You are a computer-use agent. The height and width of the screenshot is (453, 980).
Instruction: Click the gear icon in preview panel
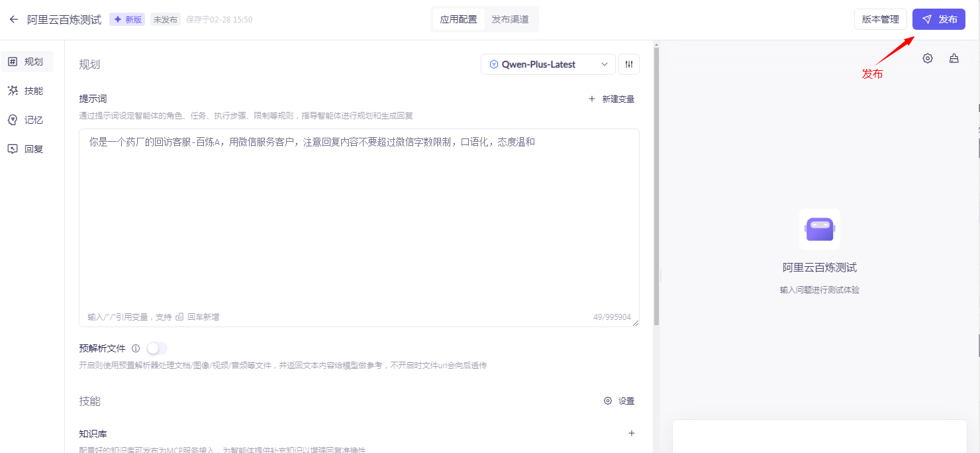tap(928, 58)
